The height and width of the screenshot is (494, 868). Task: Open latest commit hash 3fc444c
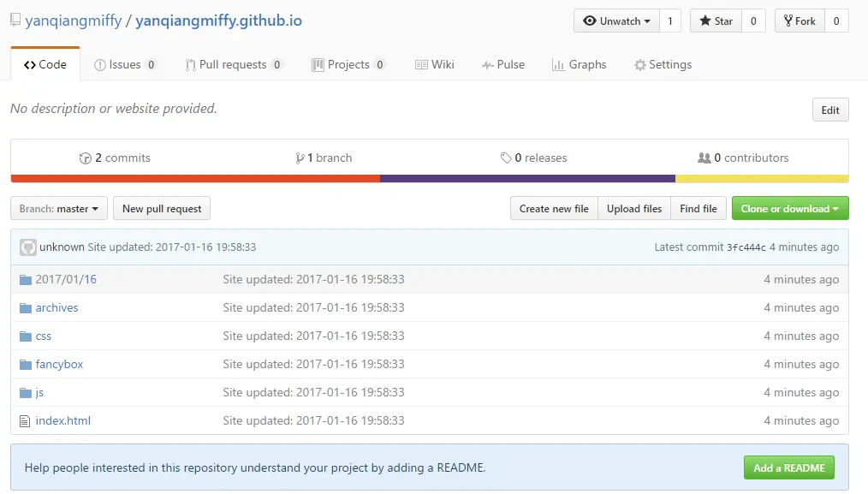pos(746,247)
